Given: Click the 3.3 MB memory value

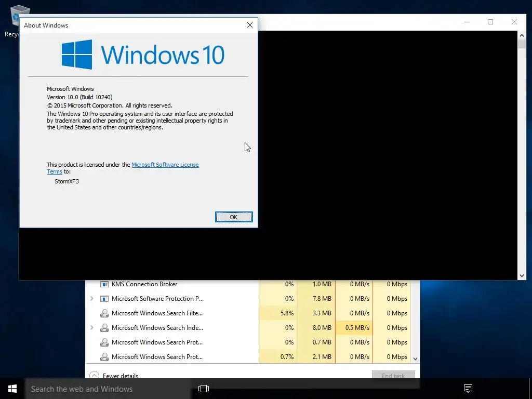Looking at the screenshot, I should pyautogui.click(x=322, y=313).
